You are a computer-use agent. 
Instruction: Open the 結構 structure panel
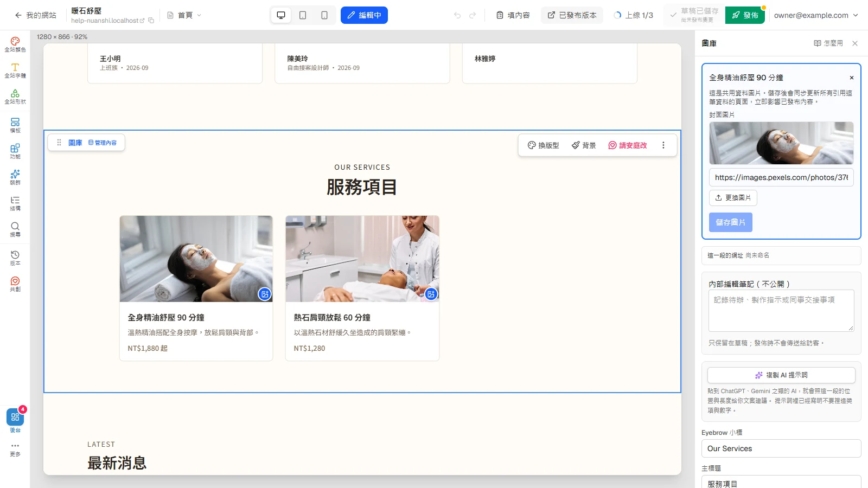pos(15,203)
